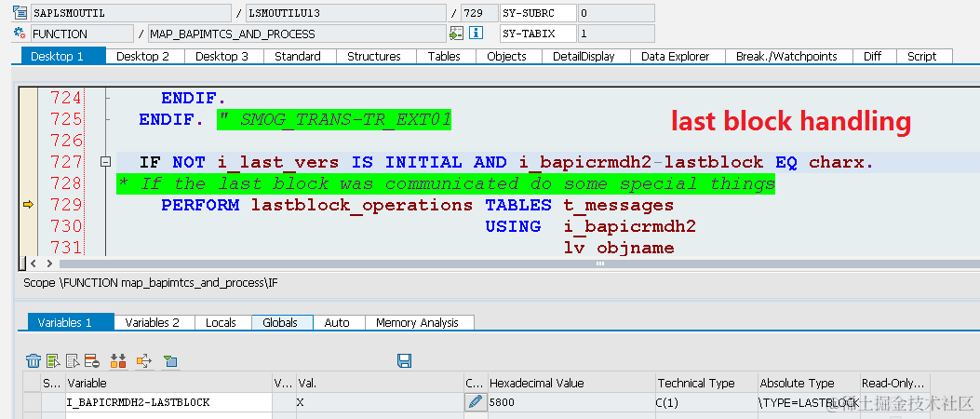Click the SY-TABIX value field
The image size is (980, 419).
tap(616, 34)
